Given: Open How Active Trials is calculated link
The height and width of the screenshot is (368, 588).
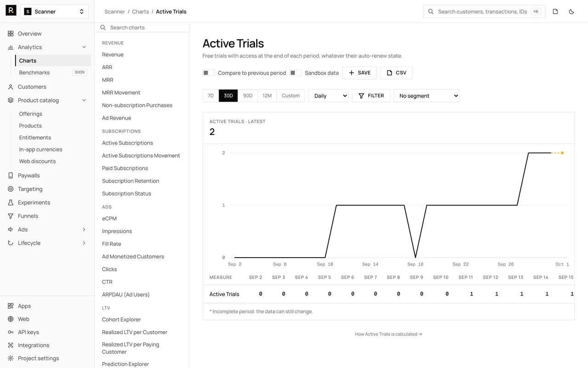Looking at the screenshot, I should pyautogui.click(x=389, y=334).
